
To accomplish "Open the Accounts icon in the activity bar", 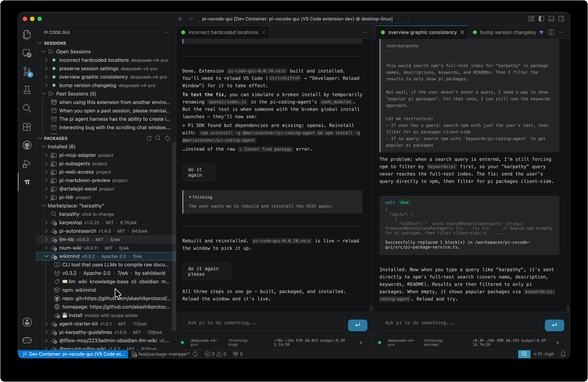I will 27,322.
